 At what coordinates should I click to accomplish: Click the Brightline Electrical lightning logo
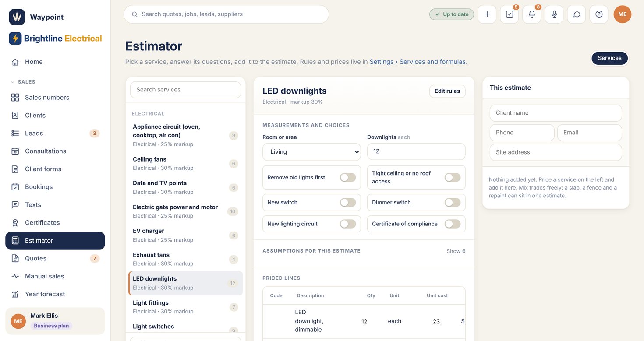click(15, 39)
